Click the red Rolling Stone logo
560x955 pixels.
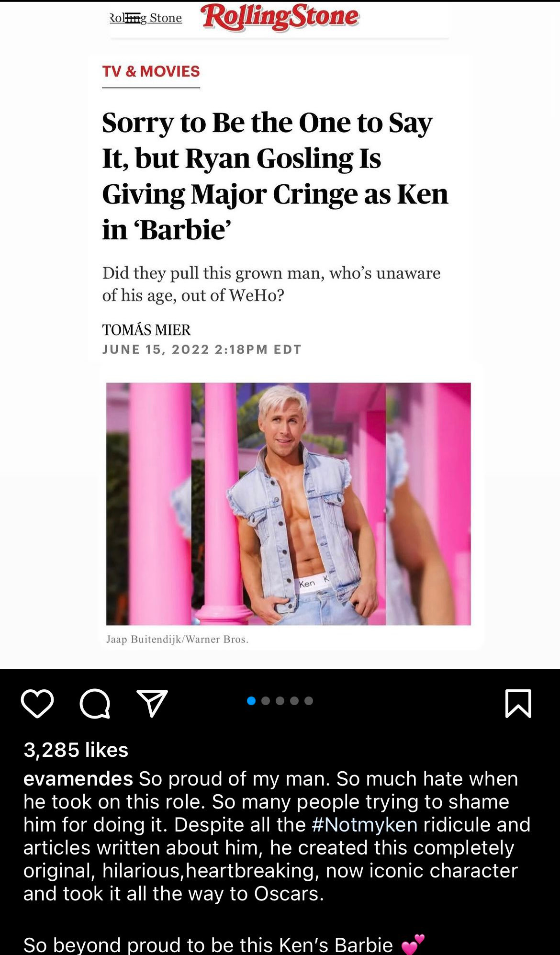point(280,17)
